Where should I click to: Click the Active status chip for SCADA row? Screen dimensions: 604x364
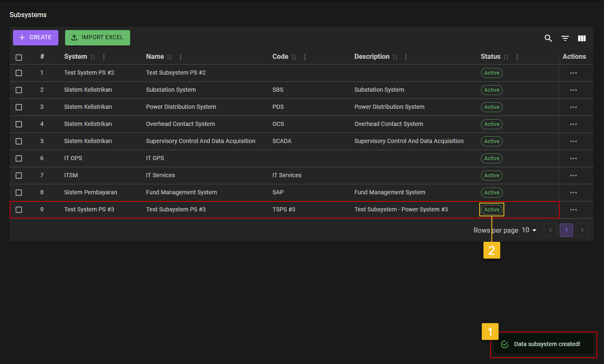(x=492, y=141)
